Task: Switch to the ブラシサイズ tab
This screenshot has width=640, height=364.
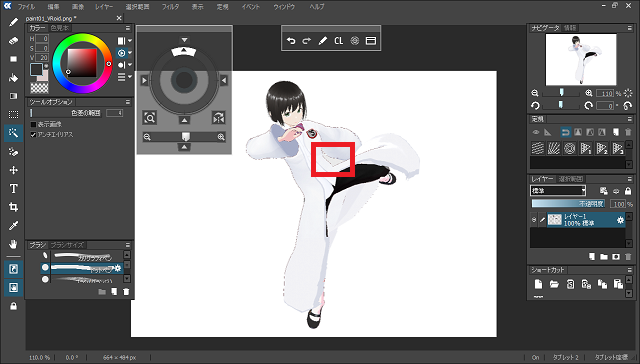Action: point(67,245)
